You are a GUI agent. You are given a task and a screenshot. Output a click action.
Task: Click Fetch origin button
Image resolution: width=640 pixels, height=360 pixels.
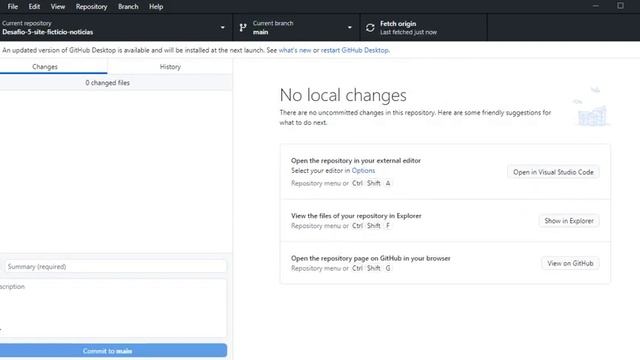(424, 27)
